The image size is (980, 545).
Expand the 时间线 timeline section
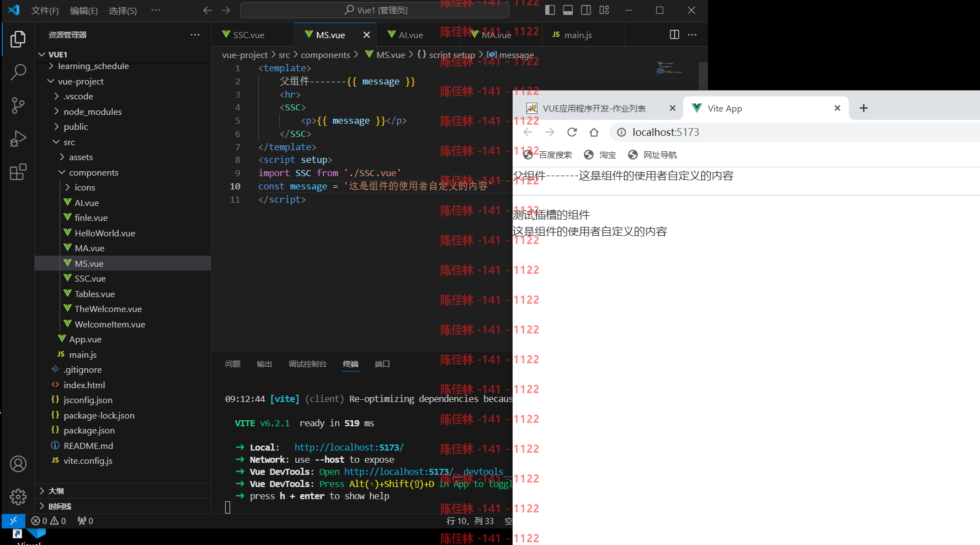coord(122,506)
